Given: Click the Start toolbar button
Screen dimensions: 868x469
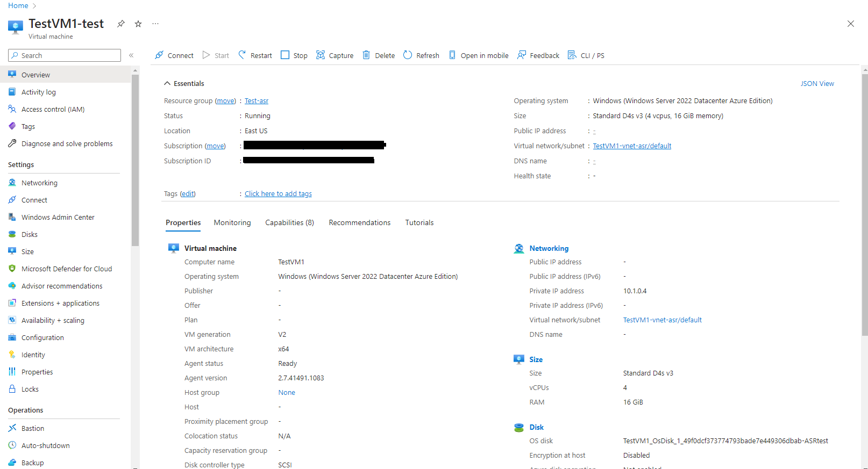Looking at the screenshot, I should (216, 55).
